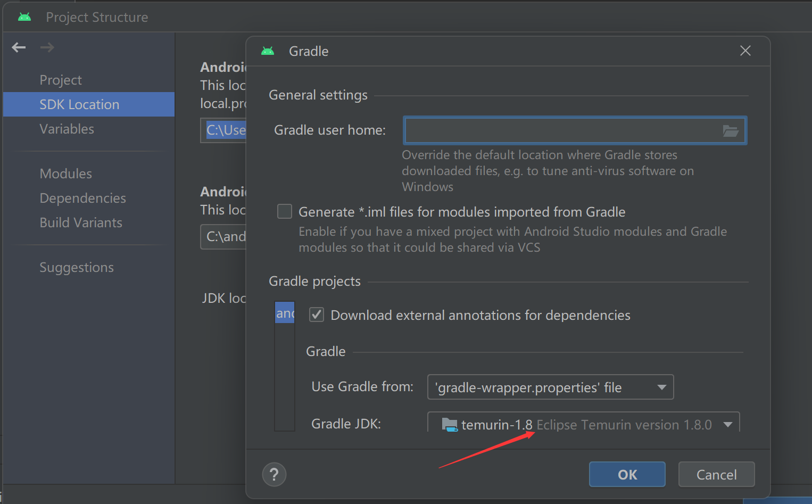
Task: Click the Android icon in Project Structure title
Action: tap(24, 17)
